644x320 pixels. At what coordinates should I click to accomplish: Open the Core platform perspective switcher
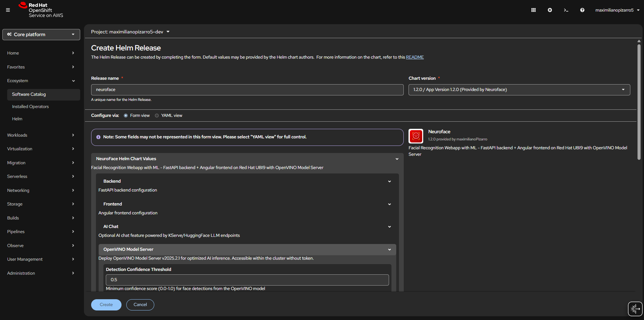pyautogui.click(x=41, y=34)
